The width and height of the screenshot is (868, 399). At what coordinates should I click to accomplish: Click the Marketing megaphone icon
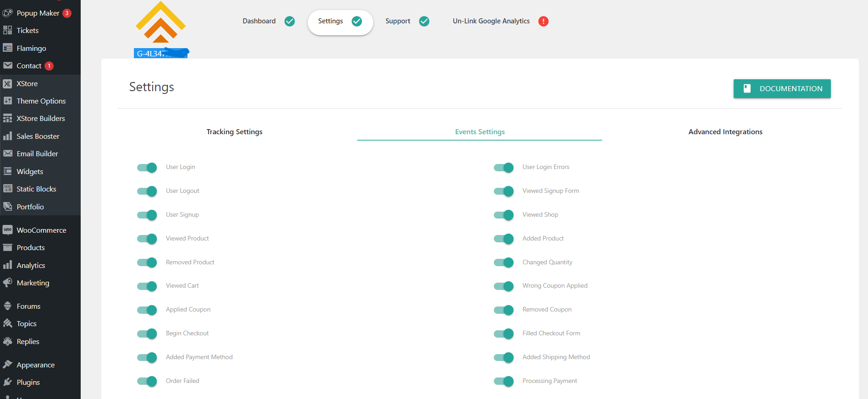tap(8, 283)
